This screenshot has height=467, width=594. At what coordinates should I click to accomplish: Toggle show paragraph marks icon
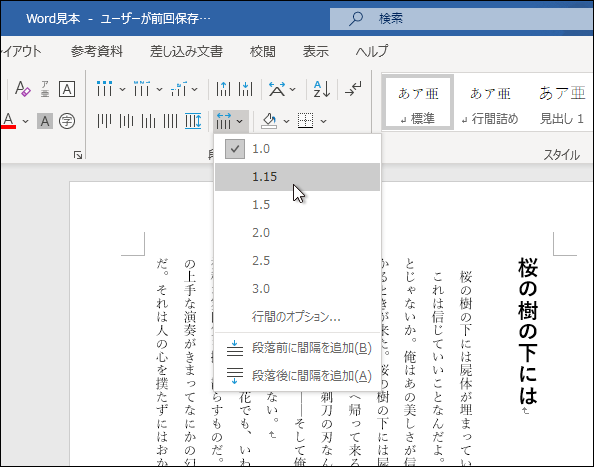point(353,89)
